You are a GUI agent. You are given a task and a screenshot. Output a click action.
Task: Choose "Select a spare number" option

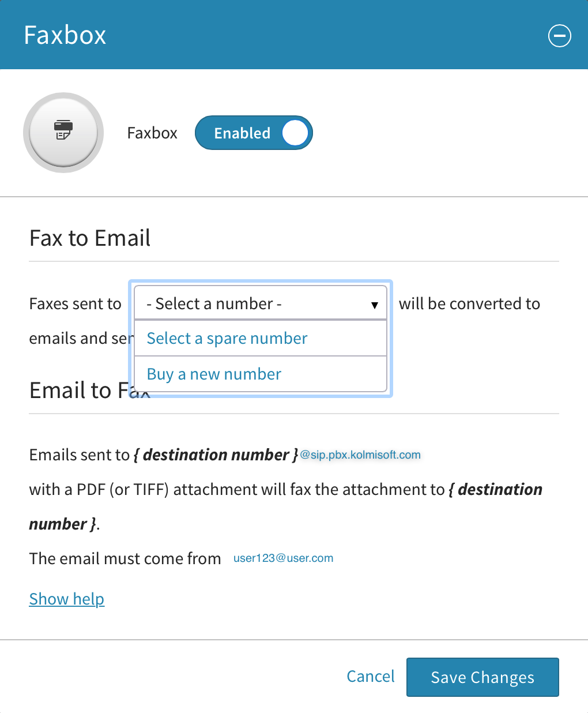click(227, 339)
